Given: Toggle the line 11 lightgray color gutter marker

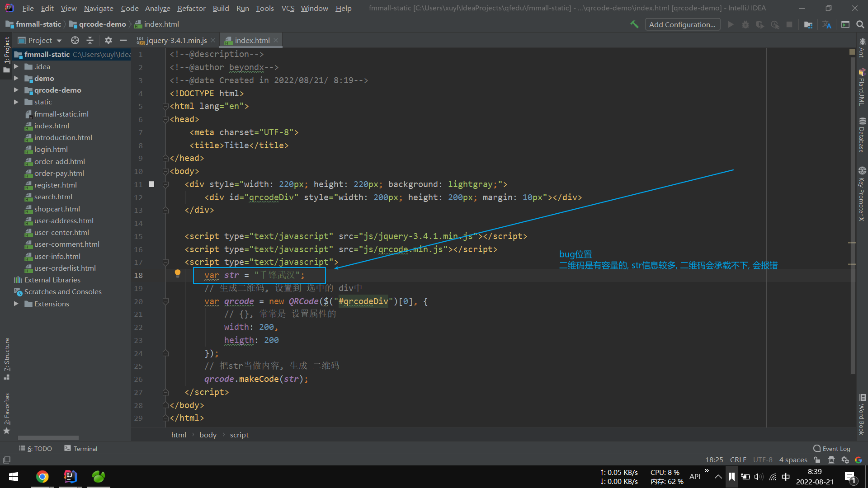Looking at the screenshot, I should (151, 184).
